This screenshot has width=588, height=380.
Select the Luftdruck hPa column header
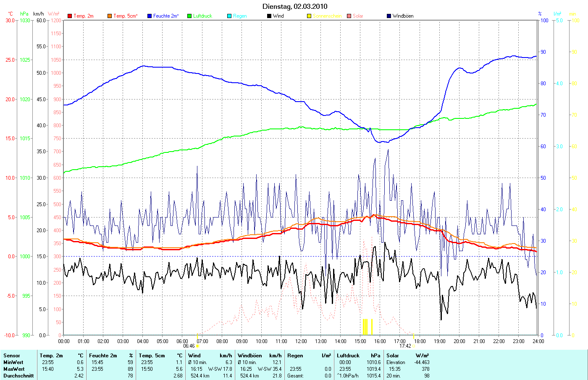pyautogui.click(x=358, y=356)
